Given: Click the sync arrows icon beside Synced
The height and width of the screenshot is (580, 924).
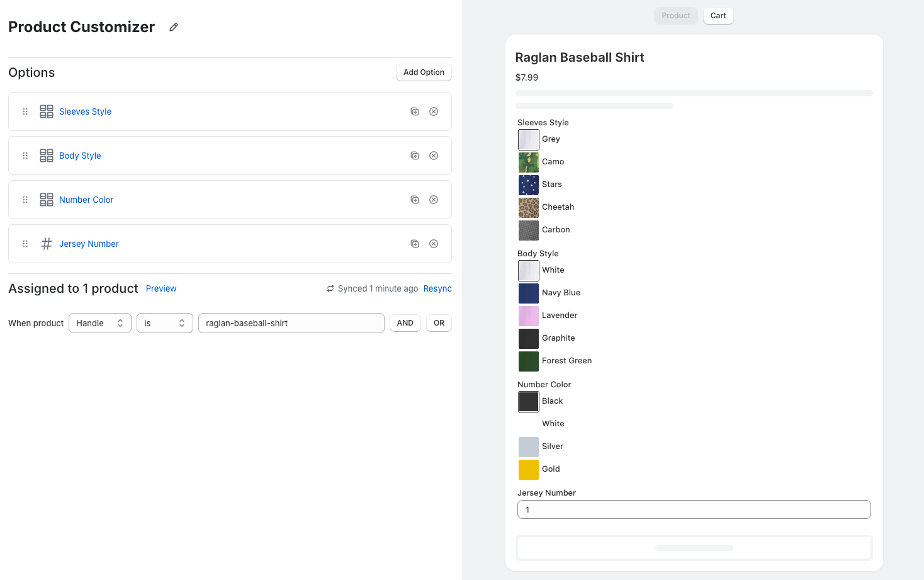Looking at the screenshot, I should pos(330,288).
